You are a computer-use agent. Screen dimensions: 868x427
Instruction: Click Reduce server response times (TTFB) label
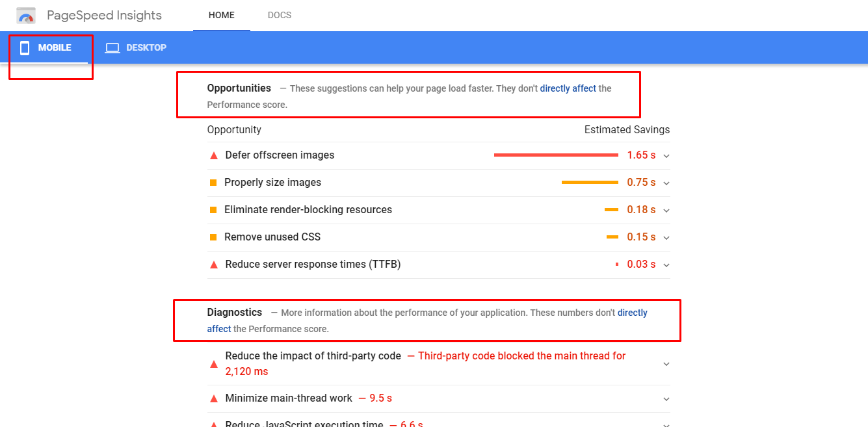pyautogui.click(x=313, y=265)
